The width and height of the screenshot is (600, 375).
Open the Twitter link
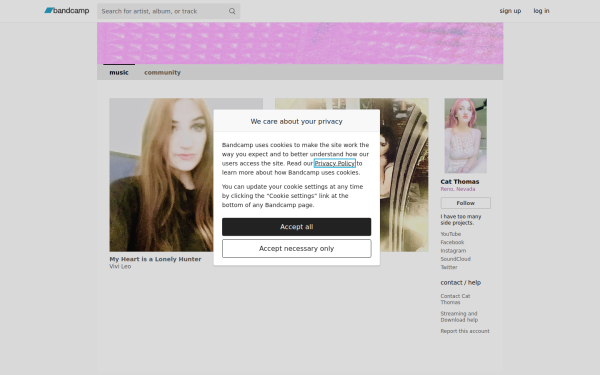point(449,267)
